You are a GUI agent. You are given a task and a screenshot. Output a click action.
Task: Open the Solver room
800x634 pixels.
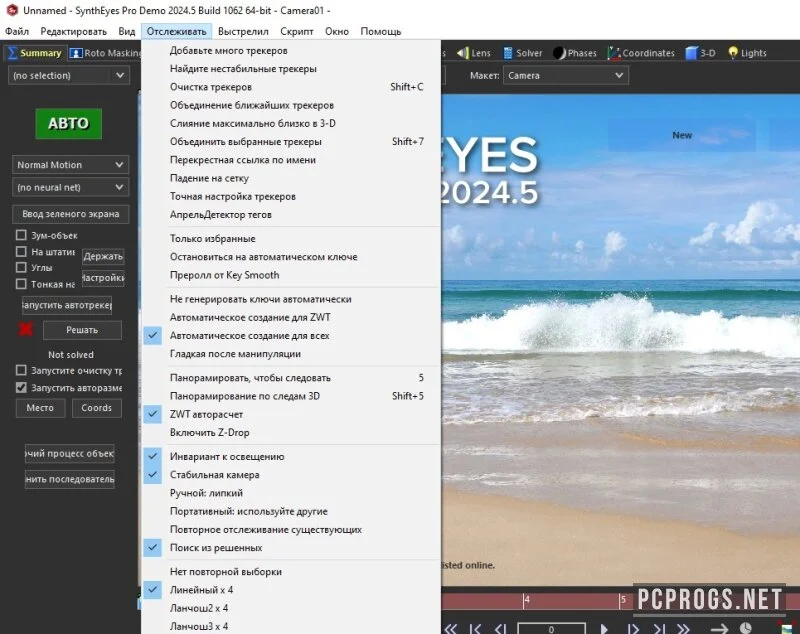coord(522,53)
